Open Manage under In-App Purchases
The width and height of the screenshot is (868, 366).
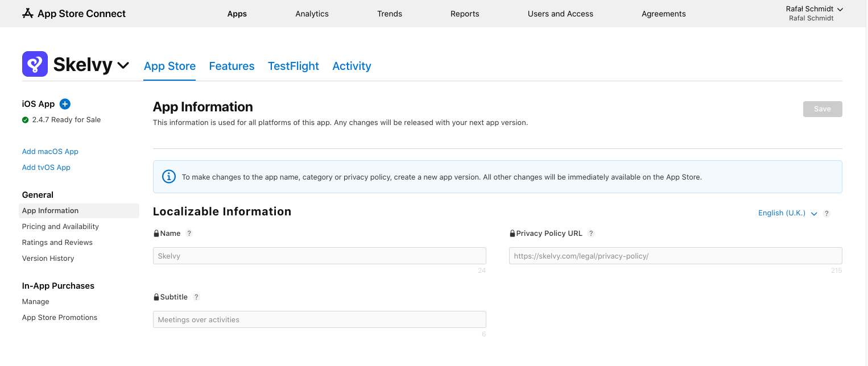pyautogui.click(x=35, y=302)
